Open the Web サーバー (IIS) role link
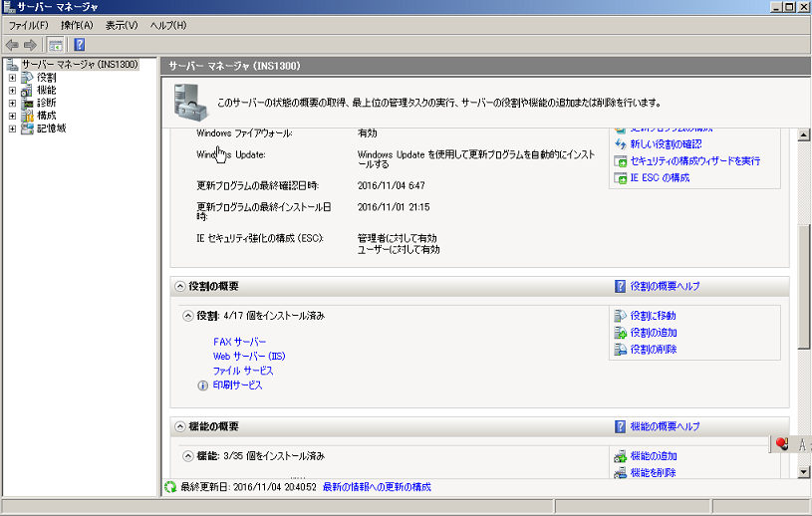812x516 pixels. click(249, 357)
